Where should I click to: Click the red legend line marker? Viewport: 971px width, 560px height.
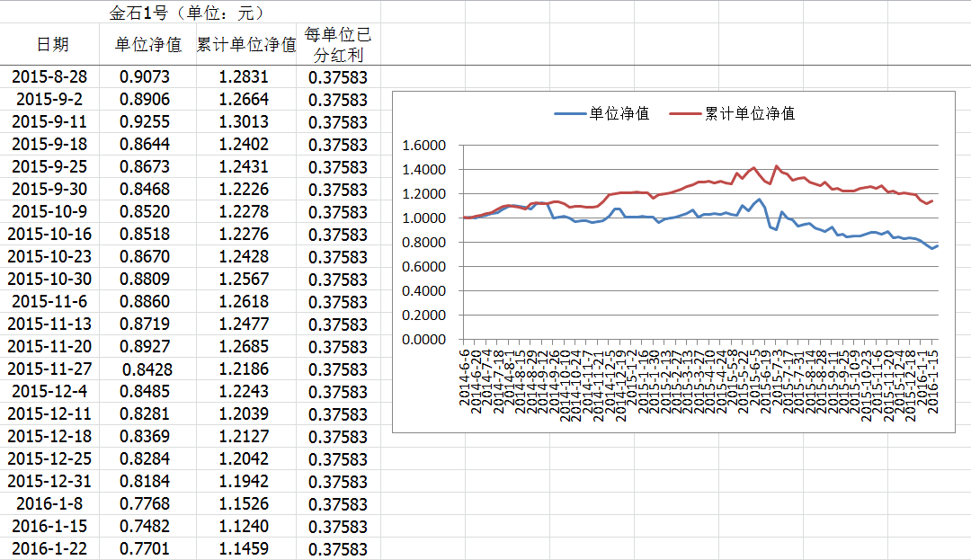(x=684, y=113)
